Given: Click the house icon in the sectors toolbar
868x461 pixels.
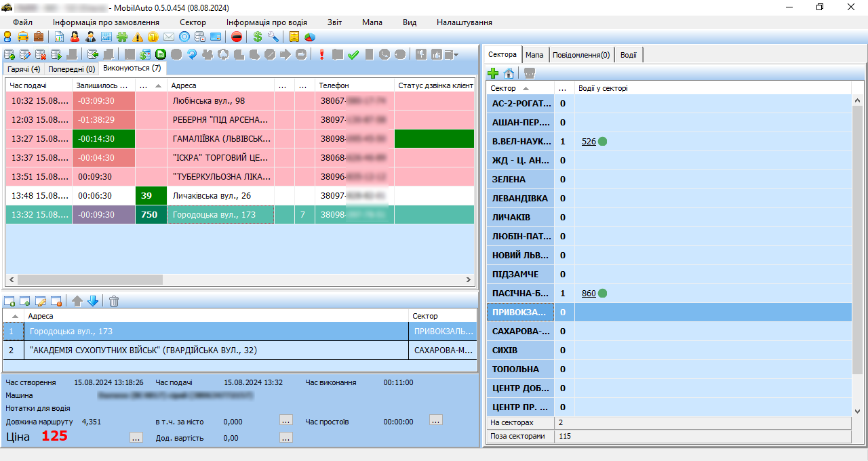Looking at the screenshot, I should [x=509, y=73].
